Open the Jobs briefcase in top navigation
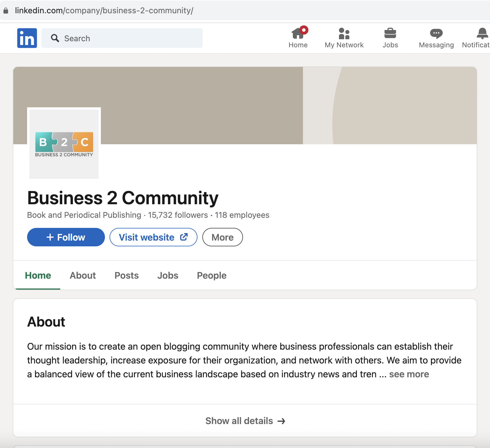The height and width of the screenshot is (448, 490). click(390, 38)
